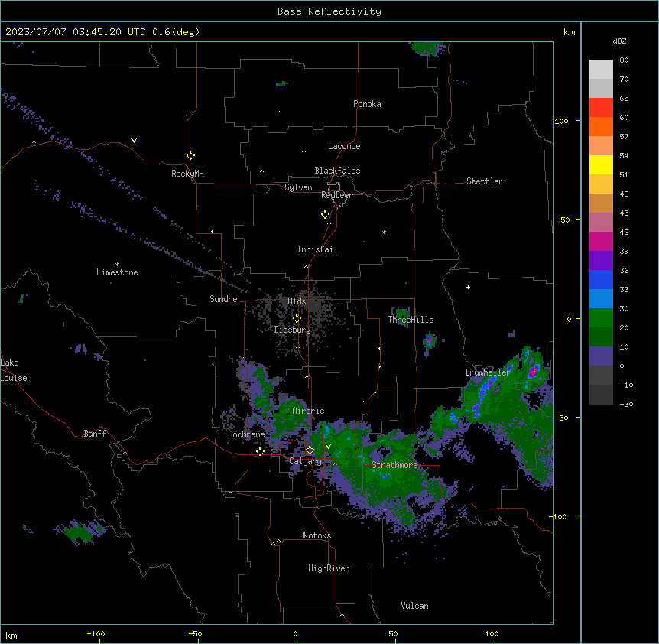Click the km label at top right
The height and width of the screenshot is (644, 659).
click(569, 32)
